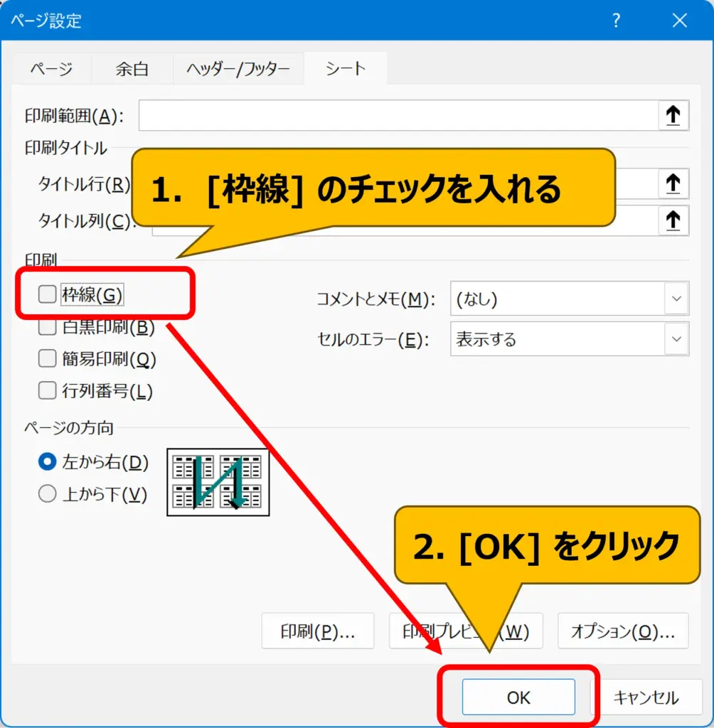Open the オプション settings button

click(x=623, y=631)
